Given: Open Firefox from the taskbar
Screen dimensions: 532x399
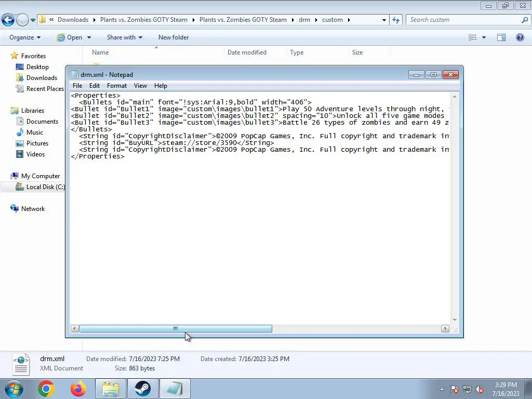Looking at the screenshot, I should pyautogui.click(x=78, y=389).
